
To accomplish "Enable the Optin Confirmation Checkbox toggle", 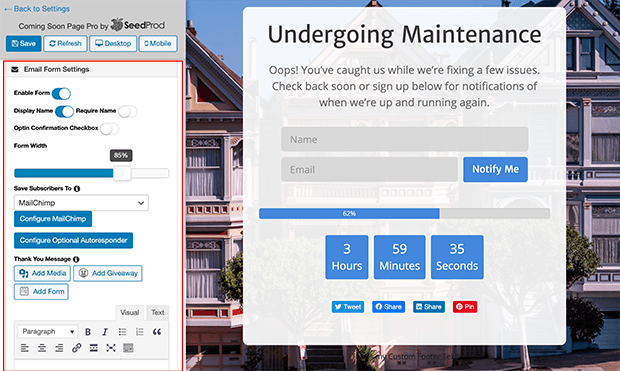I will click(x=110, y=129).
